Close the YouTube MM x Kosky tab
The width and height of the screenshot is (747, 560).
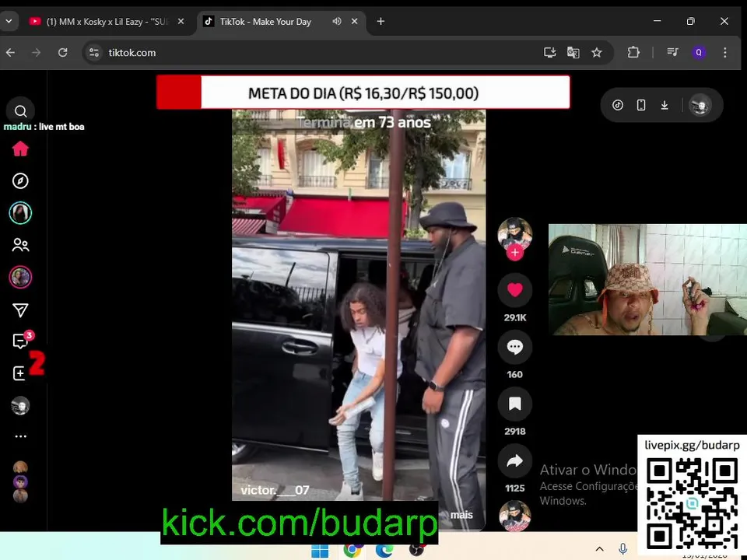(x=181, y=22)
